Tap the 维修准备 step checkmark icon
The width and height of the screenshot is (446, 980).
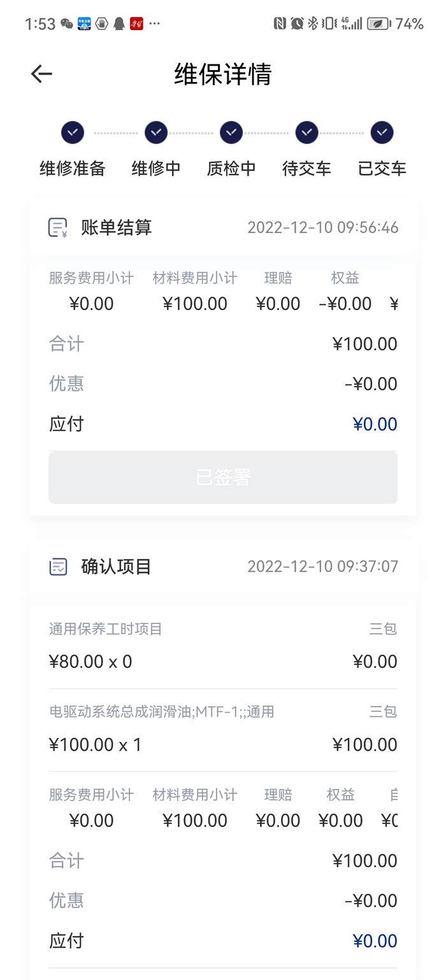(73, 132)
